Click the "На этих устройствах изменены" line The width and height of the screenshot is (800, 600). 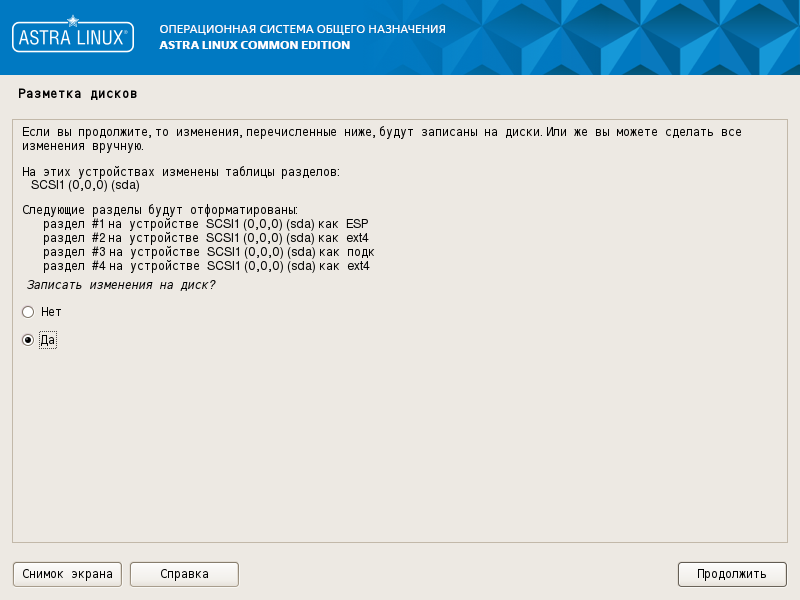(180, 172)
